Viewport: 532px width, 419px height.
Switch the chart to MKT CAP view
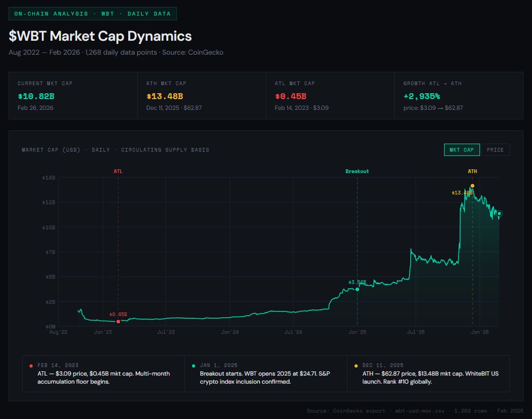pos(461,150)
